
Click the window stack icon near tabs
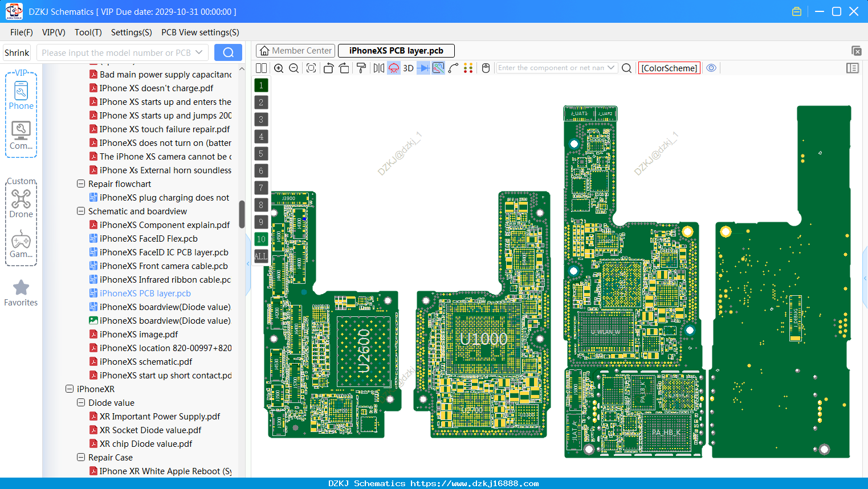pos(856,51)
